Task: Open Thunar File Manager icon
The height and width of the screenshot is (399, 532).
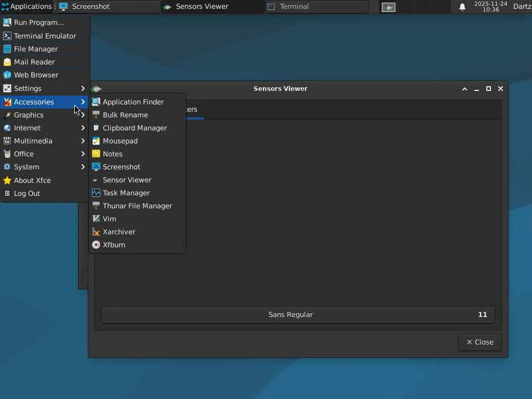Action: [x=96, y=206]
